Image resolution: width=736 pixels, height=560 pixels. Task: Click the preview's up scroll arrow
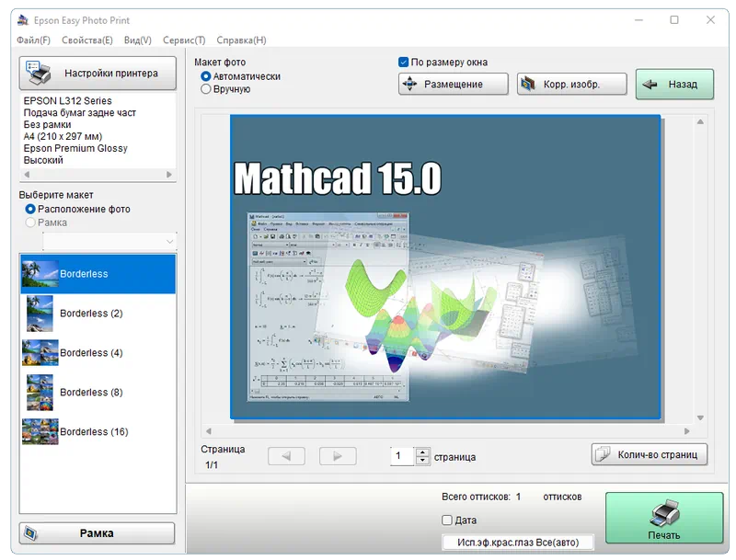[700, 122]
